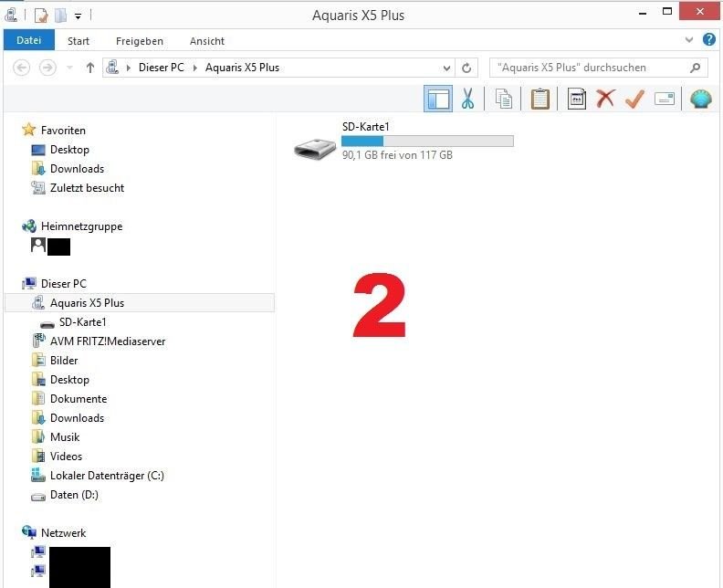Switch to the Start ribbon tab
Viewport: 723px width, 588px height.
click(x=79, y=41)
